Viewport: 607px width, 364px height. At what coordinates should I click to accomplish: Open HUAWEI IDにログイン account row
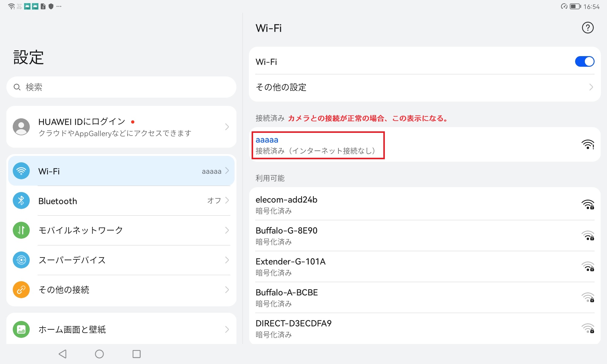click(x=121, y=127)
